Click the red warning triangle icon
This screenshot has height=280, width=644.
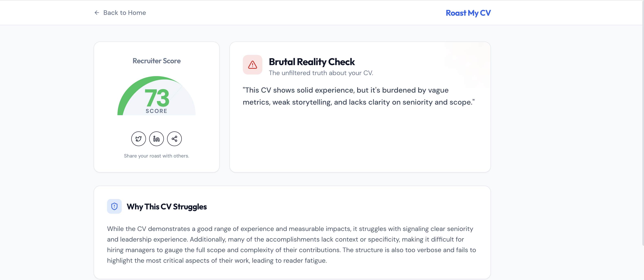click(253, 65)
